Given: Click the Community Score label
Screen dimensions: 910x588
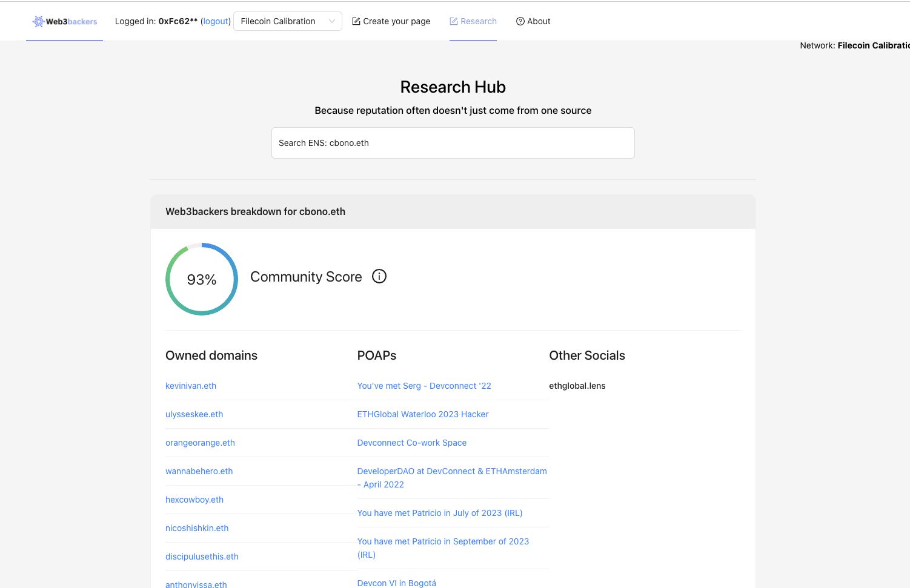Looking at the screenshot, I should [306, 277].
